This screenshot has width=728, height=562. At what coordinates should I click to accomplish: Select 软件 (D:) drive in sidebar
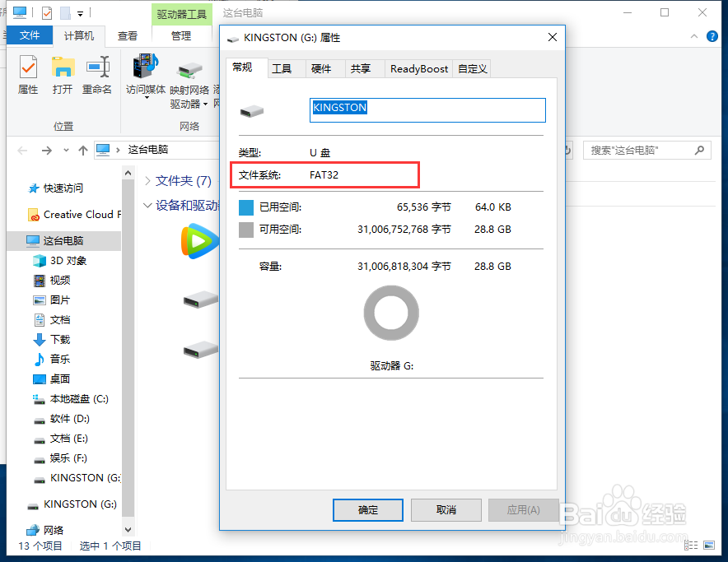(x=61, y=419)
